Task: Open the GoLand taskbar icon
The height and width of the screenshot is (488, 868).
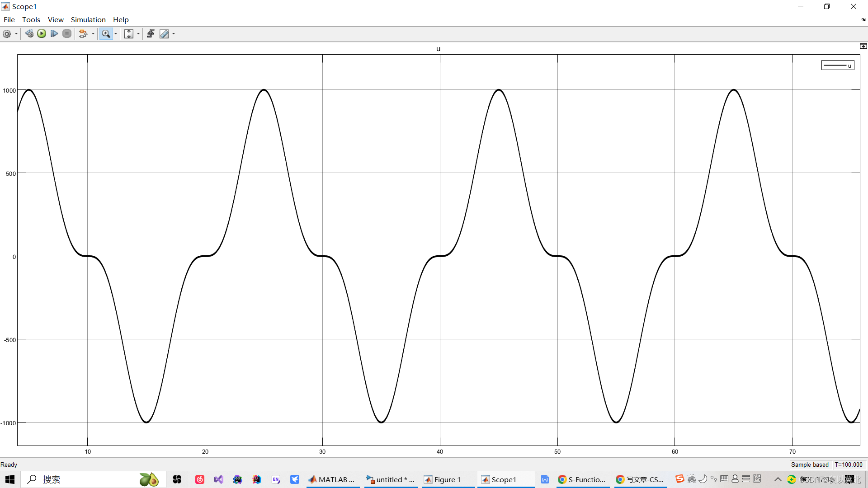Action: 238,479
